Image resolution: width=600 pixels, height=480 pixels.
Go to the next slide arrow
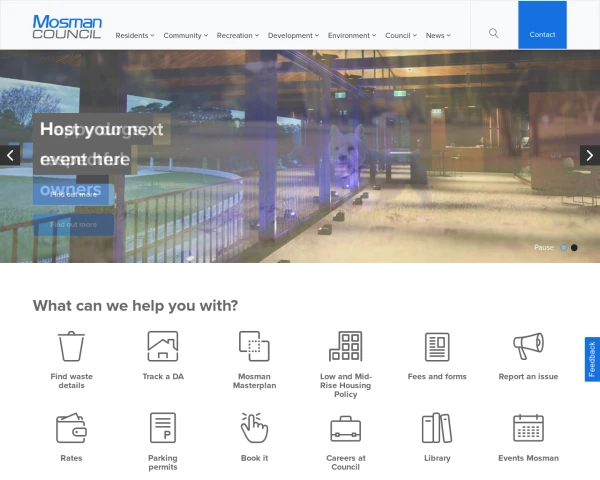click(590, 155)
